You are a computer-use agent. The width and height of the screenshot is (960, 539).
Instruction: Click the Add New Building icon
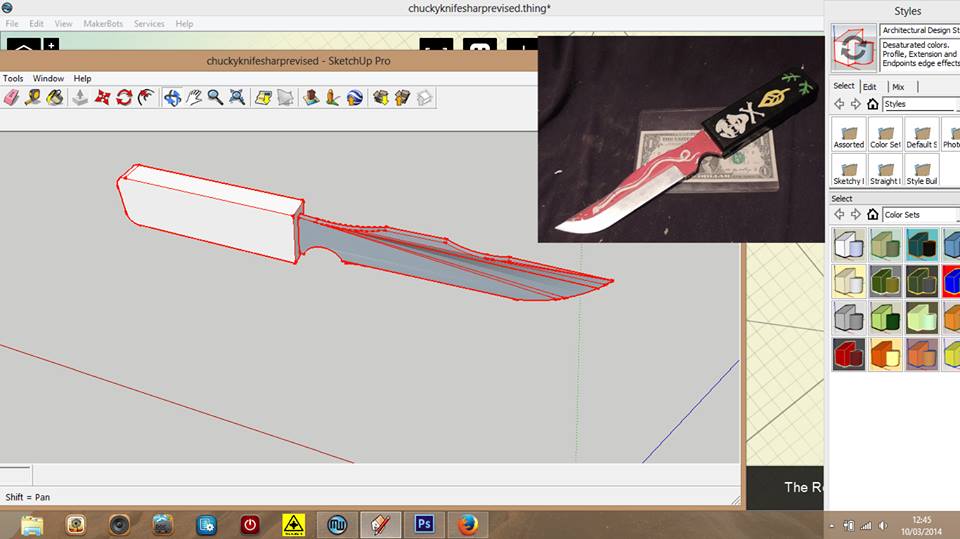pyautogui.click(x=311, y=97)
